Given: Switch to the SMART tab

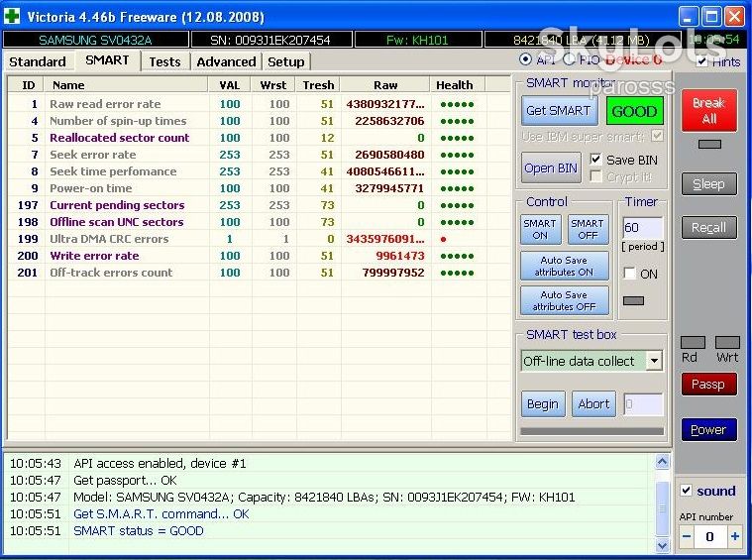Looking at the screenshot, I should [107, 60].
